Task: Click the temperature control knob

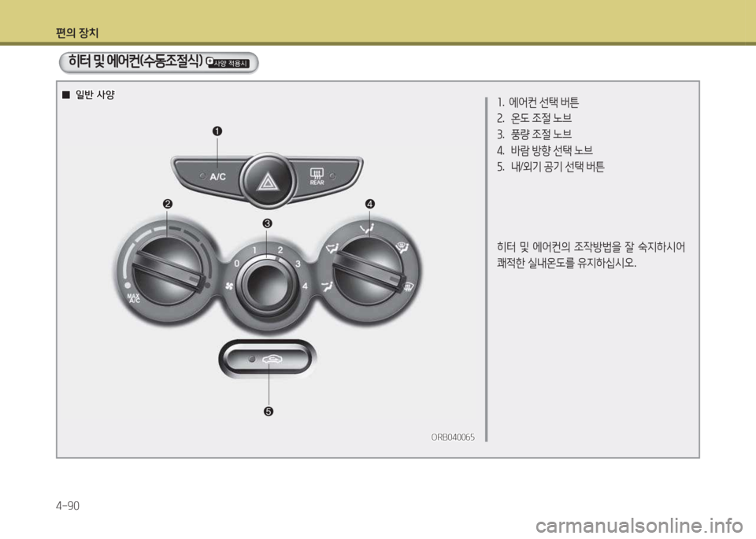Action: tap(166, 271)
